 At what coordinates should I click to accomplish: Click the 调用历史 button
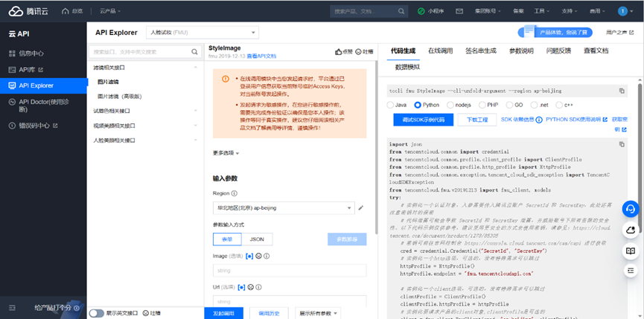click(269, 313)
